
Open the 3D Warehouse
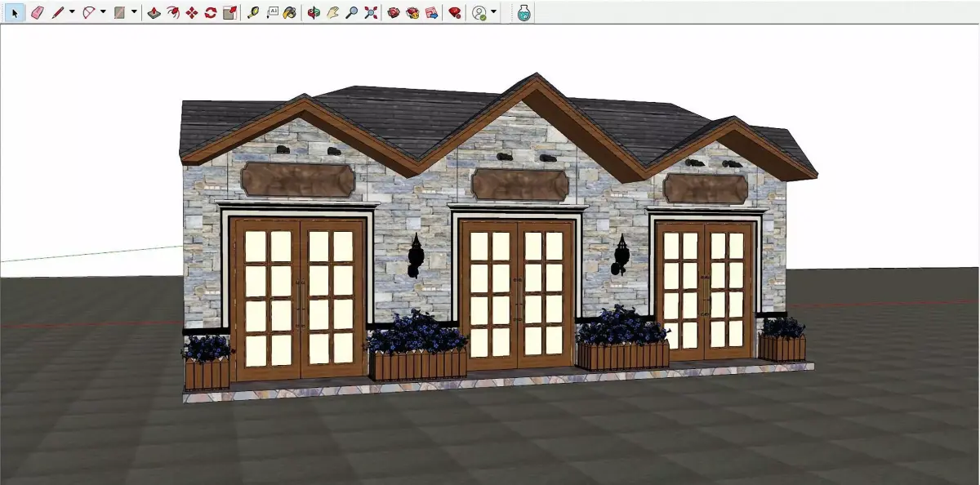(x=394, y=12)
